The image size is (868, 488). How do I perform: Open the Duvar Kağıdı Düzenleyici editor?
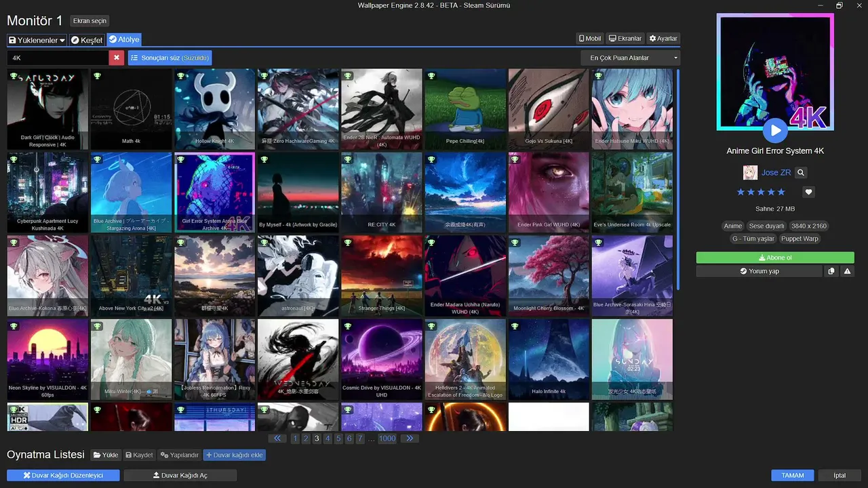[x=63, y=476]
